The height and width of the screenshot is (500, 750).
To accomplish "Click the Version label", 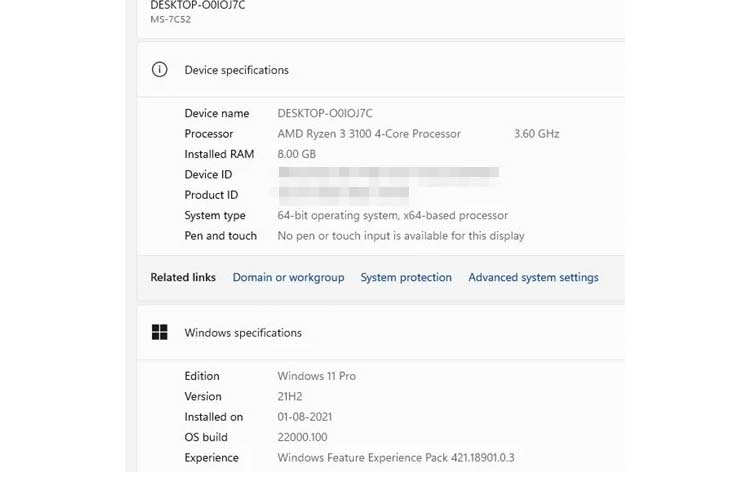I will (203, 397).
